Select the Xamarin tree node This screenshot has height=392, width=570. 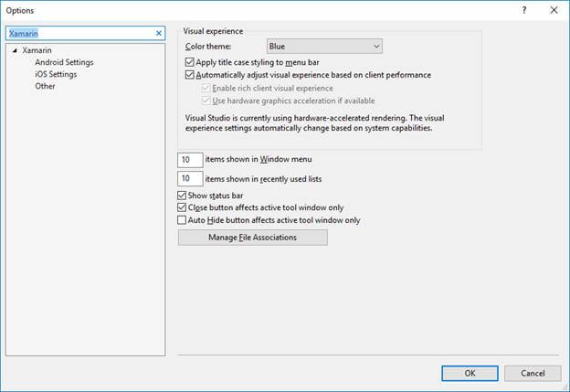click(39, 50)
